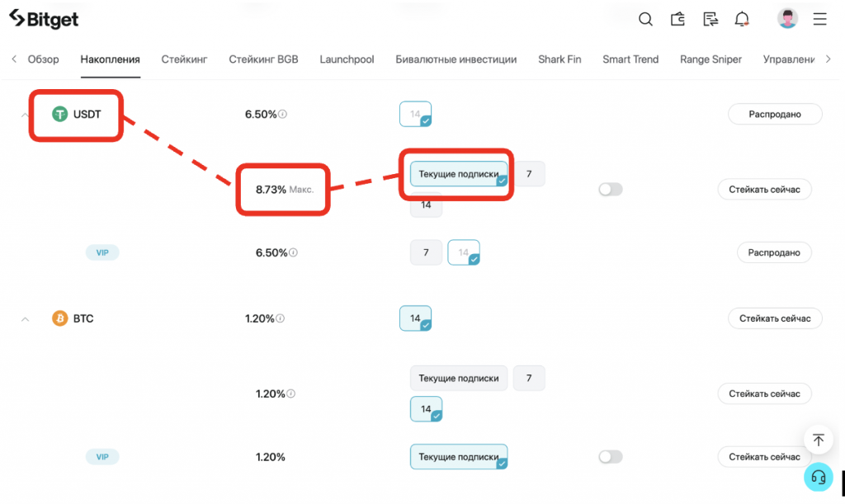845x504 pixels.
Task: Click the scroll-to-top arrow button
Action: coord(818,440)
